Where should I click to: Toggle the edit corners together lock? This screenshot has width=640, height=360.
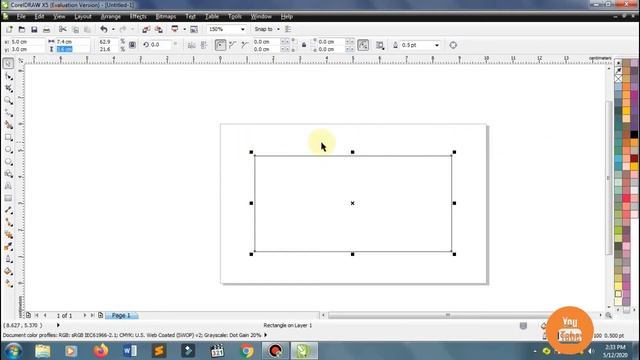[304, 45]
